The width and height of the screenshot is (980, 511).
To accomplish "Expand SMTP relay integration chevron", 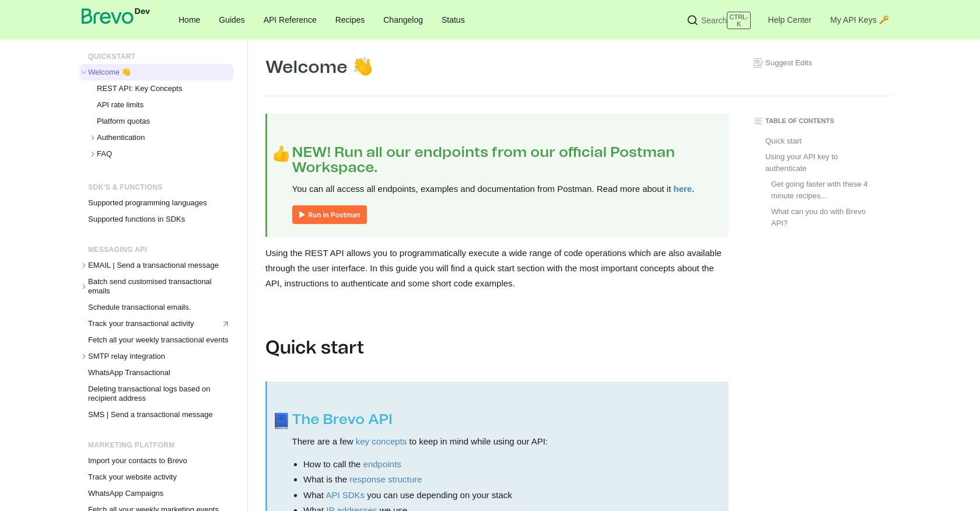I will click(84, 356).
